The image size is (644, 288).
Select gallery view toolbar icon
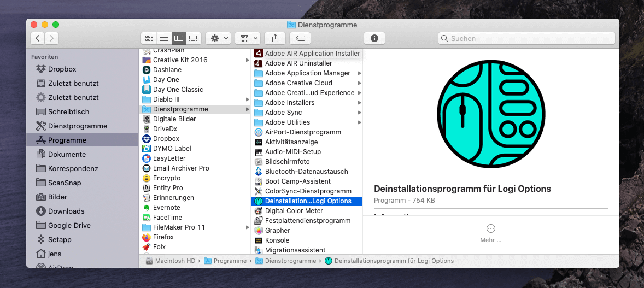[193, 38]
